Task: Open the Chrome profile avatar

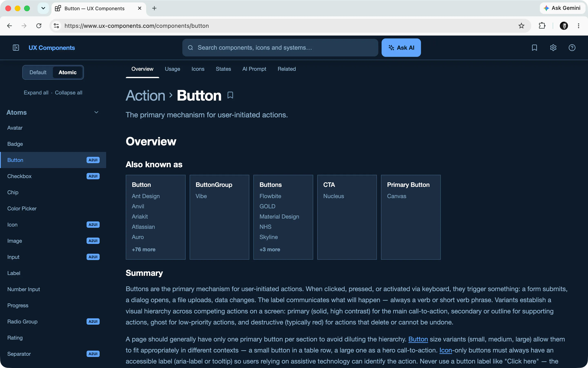Action: click(564, 26)
